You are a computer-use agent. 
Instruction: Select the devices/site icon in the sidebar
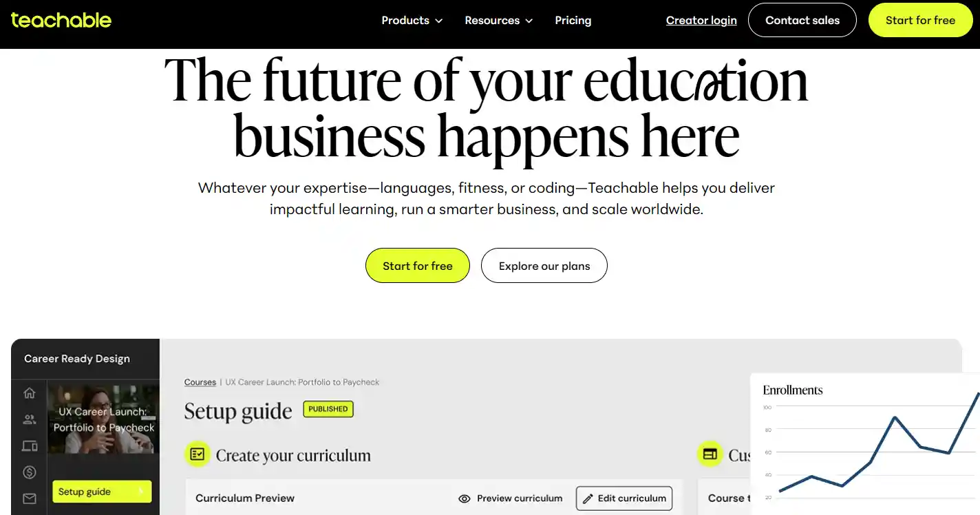click(x=29, y=445)
